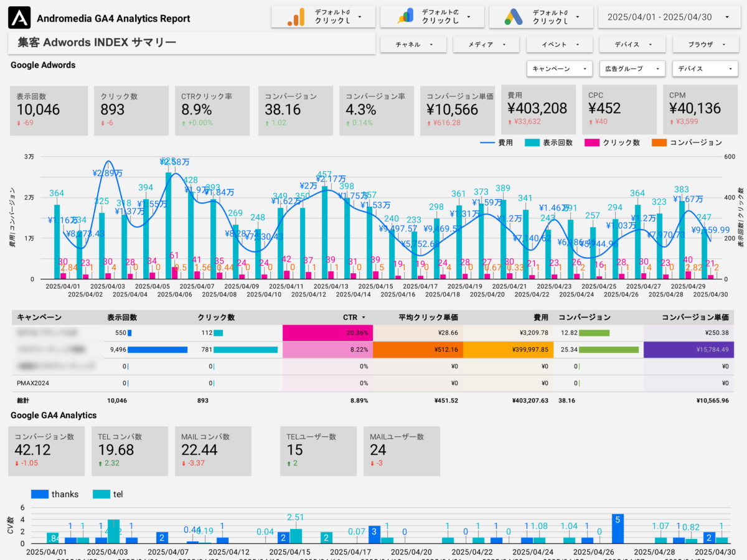Select the 費用 scorecard showing ¥403,208

click(x=538, y=110)
